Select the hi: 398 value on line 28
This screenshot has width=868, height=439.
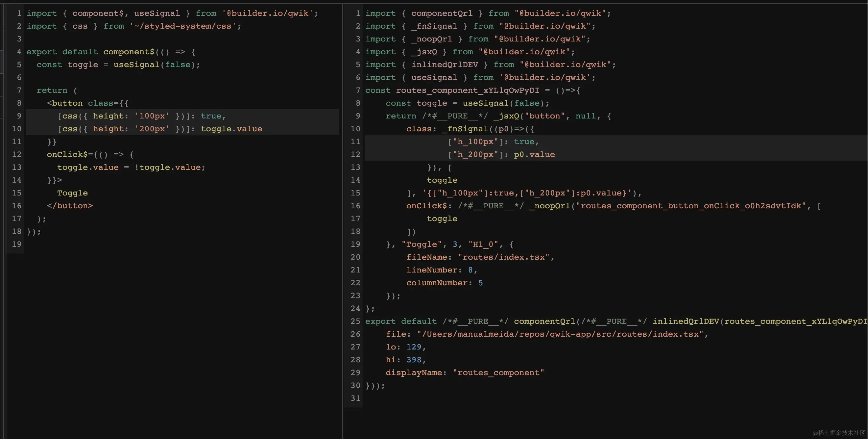tap(415, 359)
